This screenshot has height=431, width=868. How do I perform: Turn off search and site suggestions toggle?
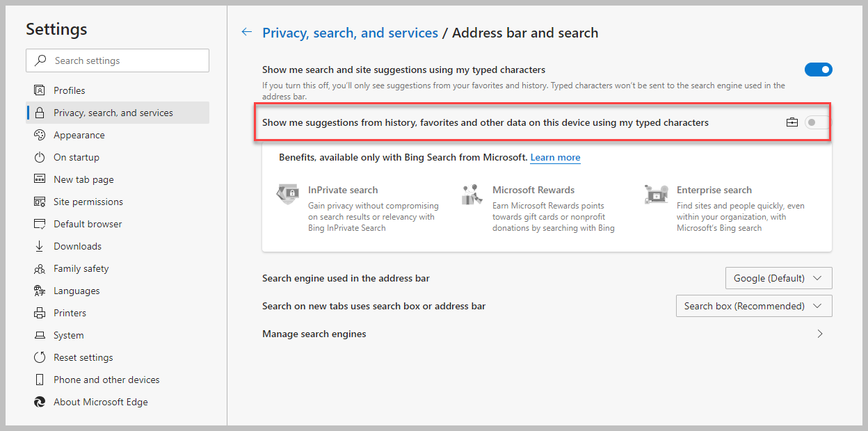pos(818,70)
